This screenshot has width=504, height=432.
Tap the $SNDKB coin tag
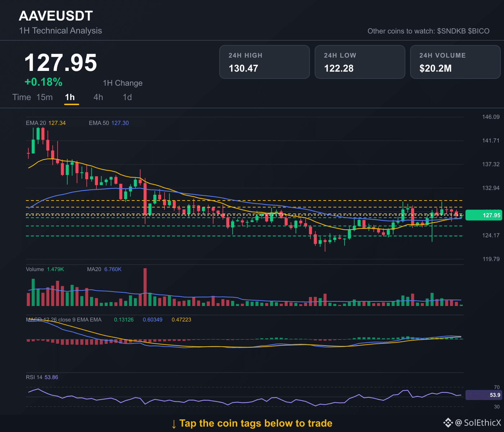click(x=451, y=31)
